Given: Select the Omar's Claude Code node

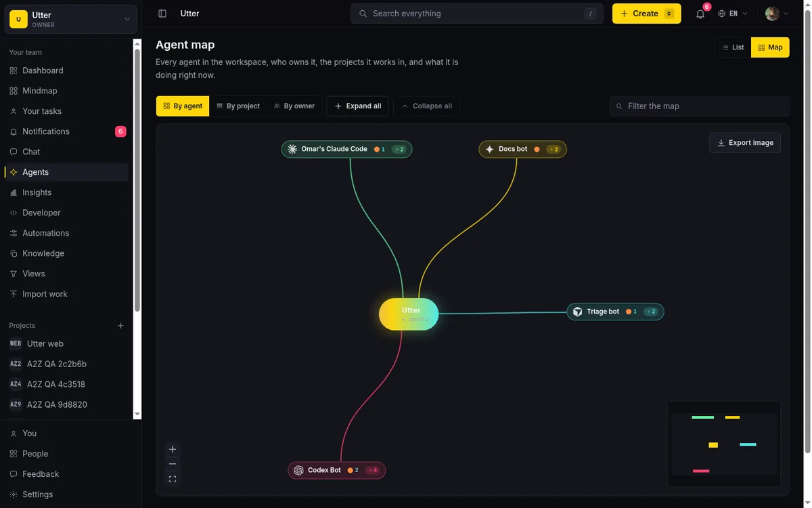Looking at the screenshot, I should coord(346,149).
